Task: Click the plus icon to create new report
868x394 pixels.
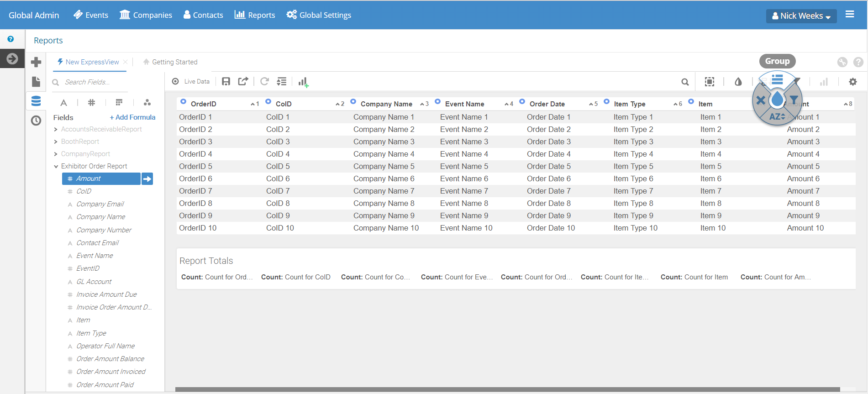Action: [36, 62]
